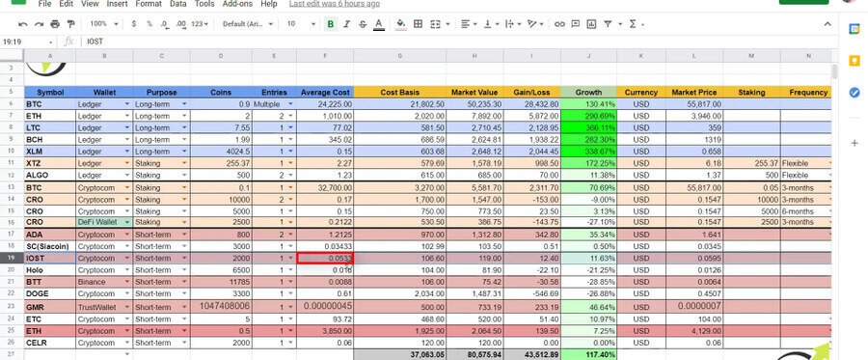868x360 pixels.
Task: Open Wallet dropdown in DOGE row
Action: [x=127, y=293]
